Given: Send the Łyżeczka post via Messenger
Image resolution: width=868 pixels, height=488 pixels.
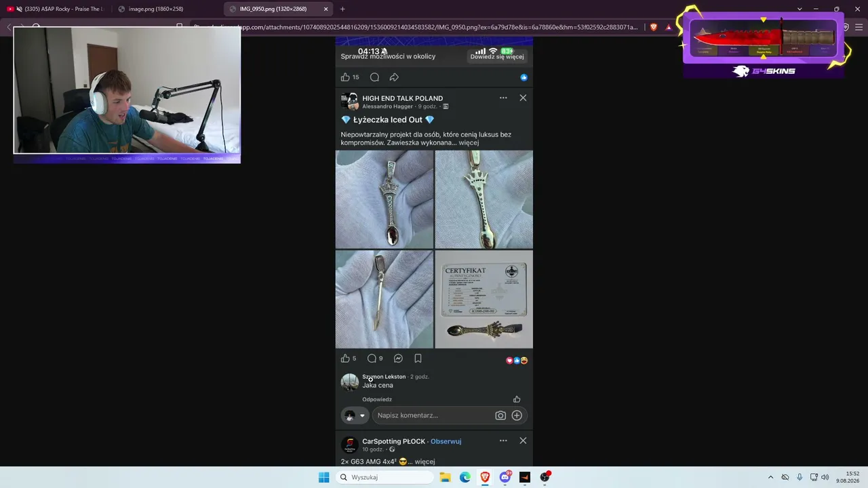Looking at the screenshot, I should coord(398,359).
